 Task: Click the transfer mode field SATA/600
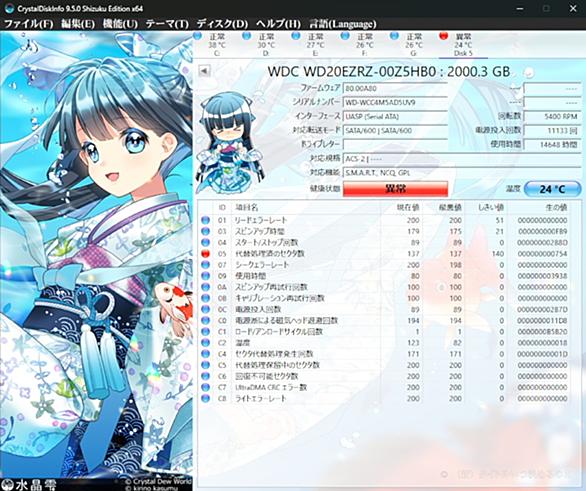pos(395,130)
